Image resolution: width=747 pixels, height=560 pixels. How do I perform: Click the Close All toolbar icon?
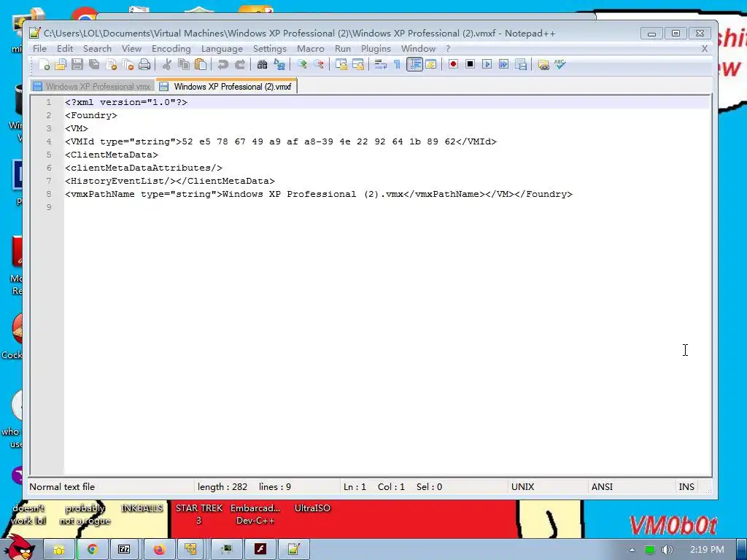click(x=128, y=64)
